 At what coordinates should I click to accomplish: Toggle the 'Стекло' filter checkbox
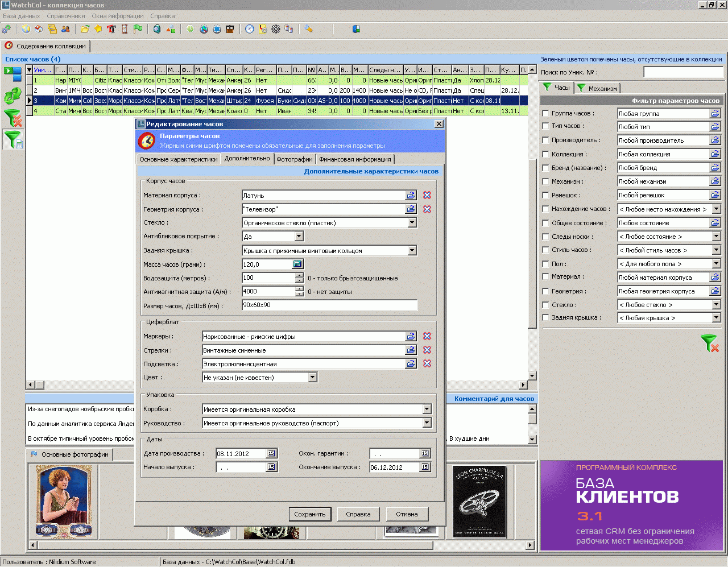click(545, 305)
